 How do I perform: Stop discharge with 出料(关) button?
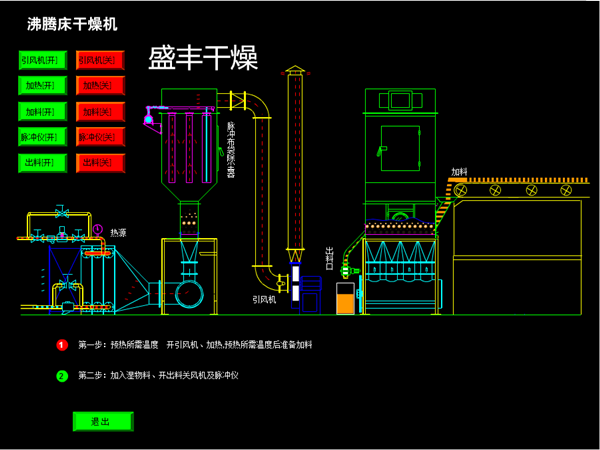pos(101,161)
